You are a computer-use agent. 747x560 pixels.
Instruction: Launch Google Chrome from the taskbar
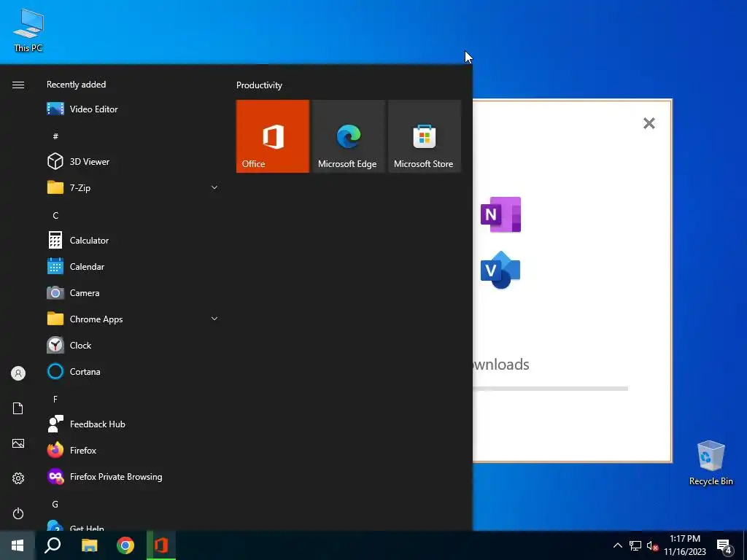click(x=125, y=545)
